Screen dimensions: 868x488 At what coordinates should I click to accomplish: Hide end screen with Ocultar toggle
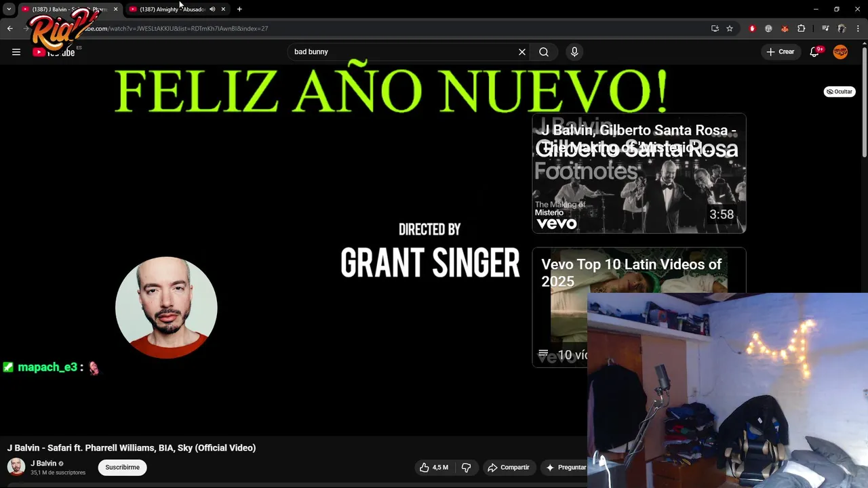[840, 91]
